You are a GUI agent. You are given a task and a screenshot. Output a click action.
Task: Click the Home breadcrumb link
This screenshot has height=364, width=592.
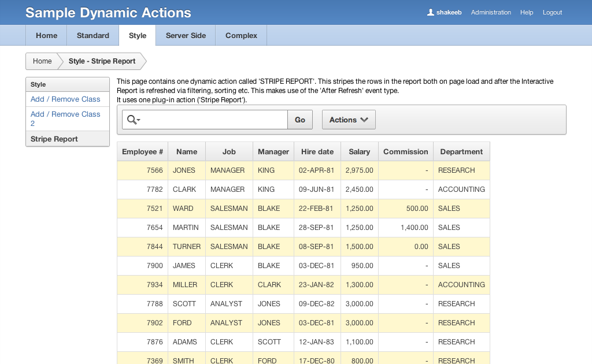42,61
